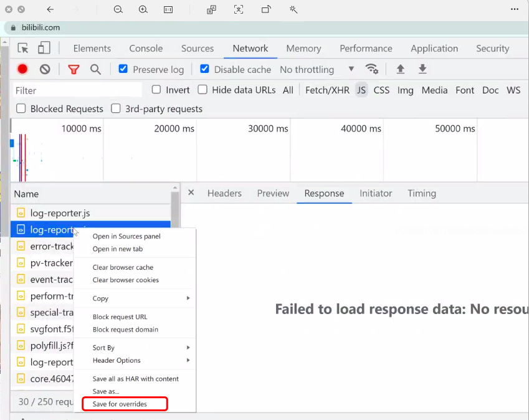Switch to the Sources tab
Viewport: 529px width, 420px height.
[198, 49]
